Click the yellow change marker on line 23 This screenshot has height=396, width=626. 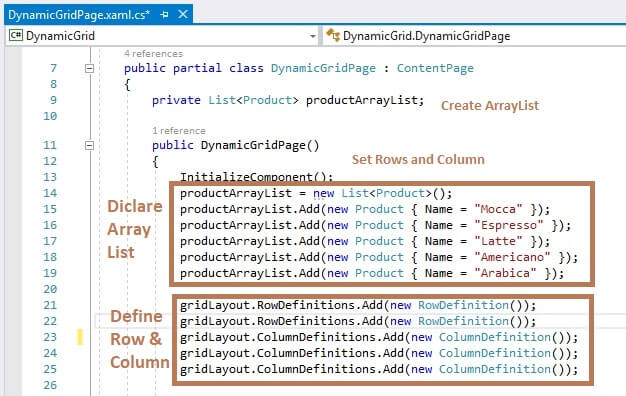pyautogui.click(x=80, y=337)
